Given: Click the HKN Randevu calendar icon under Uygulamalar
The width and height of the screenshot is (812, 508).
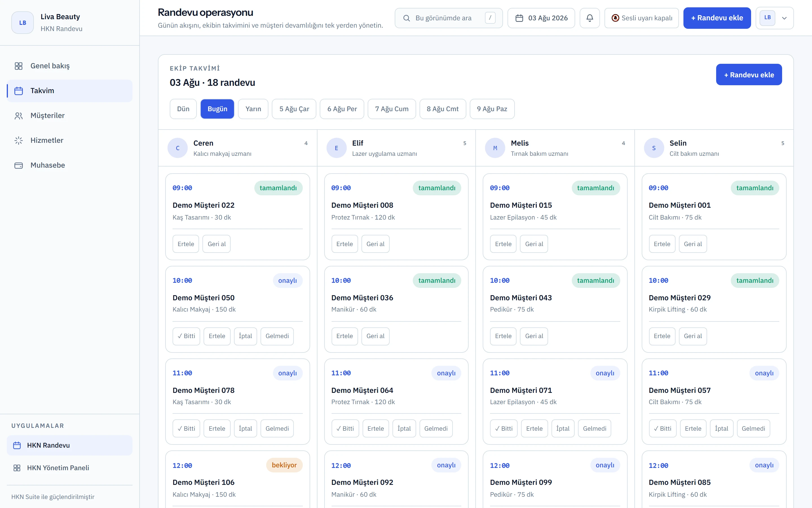Looking at the screenshot, I should point(17,445).
